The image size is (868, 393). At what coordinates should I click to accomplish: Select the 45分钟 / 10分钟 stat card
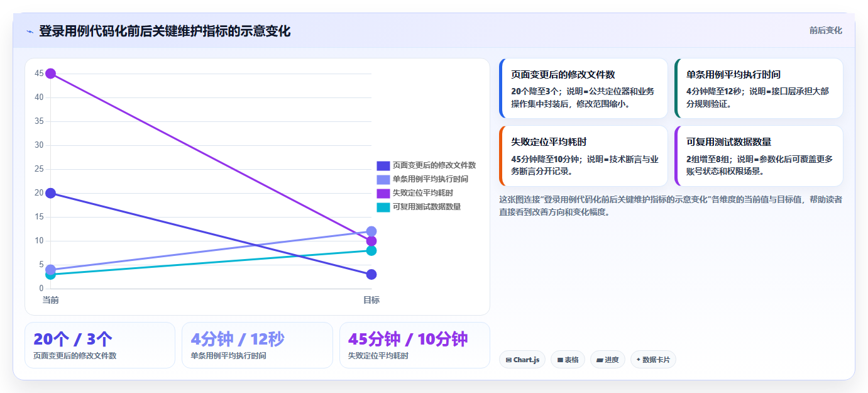point(415,345)
